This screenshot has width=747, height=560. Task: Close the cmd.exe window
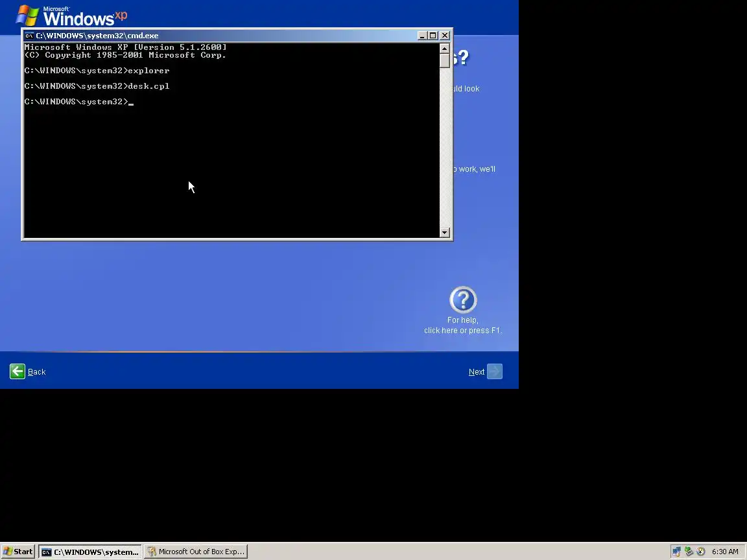point(444,36)
